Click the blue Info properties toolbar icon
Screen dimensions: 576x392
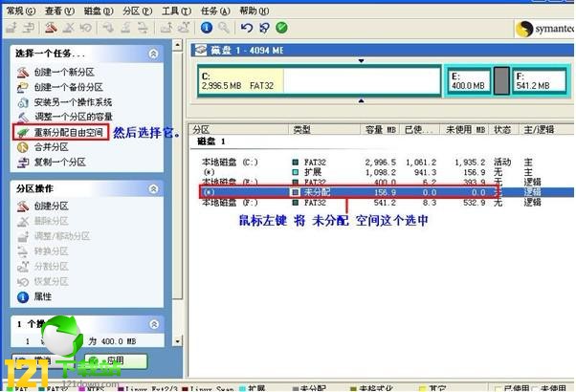207,28
